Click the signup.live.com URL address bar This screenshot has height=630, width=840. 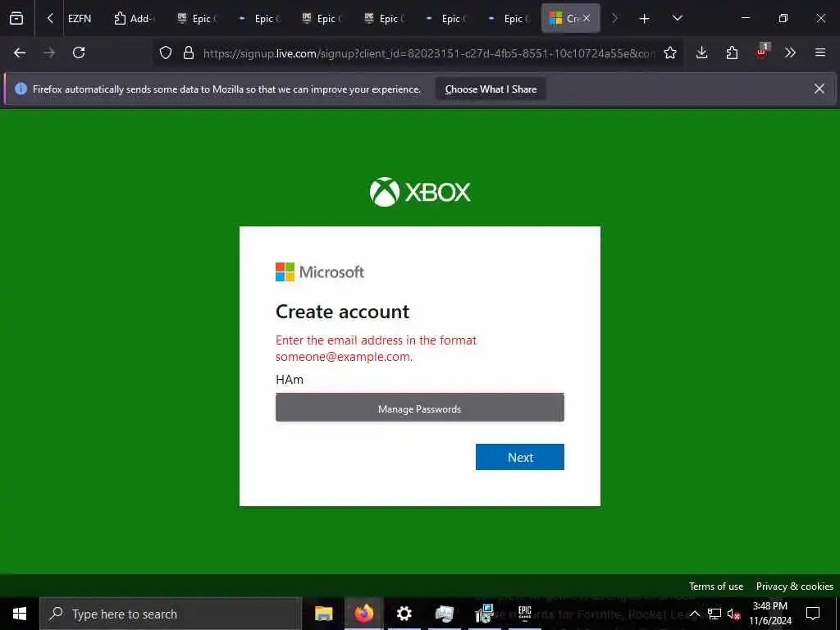pos(428,53)
